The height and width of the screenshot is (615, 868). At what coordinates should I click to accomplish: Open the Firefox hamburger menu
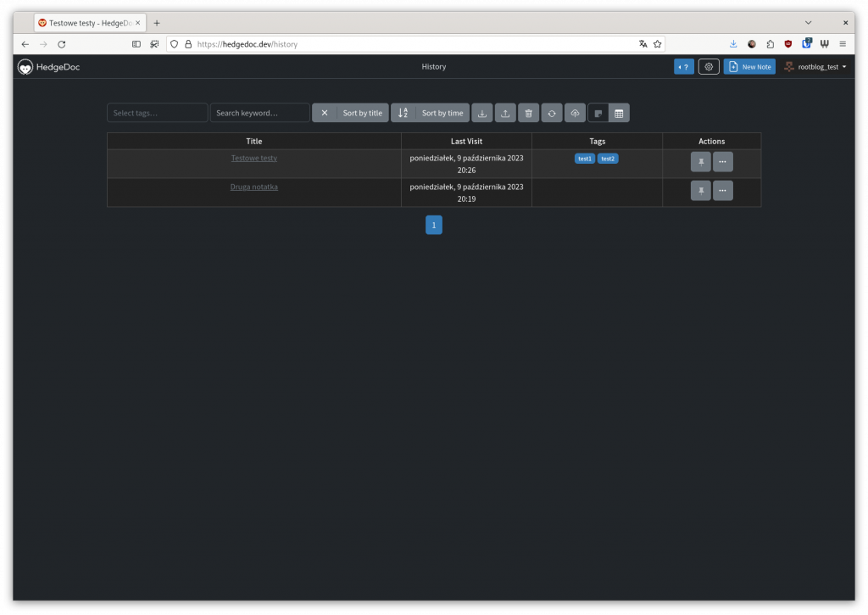[843, 44]
